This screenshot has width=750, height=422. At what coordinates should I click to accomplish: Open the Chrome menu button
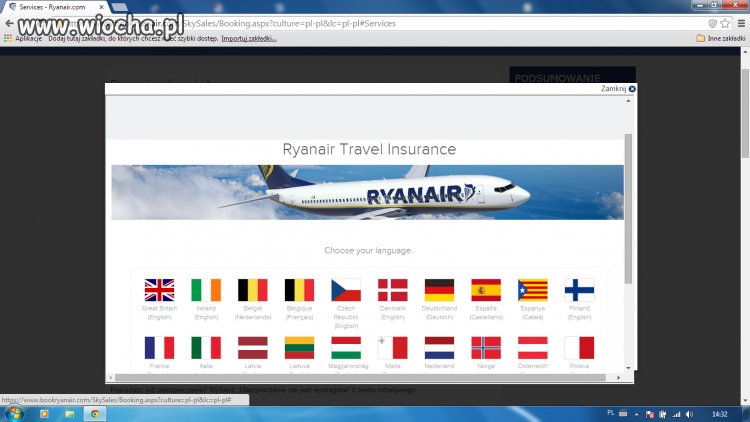coord(741,23)
